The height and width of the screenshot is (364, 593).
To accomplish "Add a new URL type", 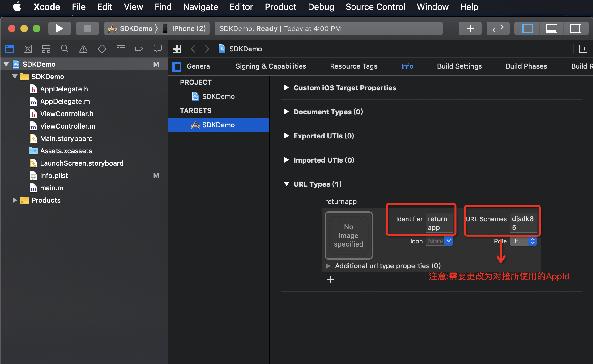I will pos(330,280).
